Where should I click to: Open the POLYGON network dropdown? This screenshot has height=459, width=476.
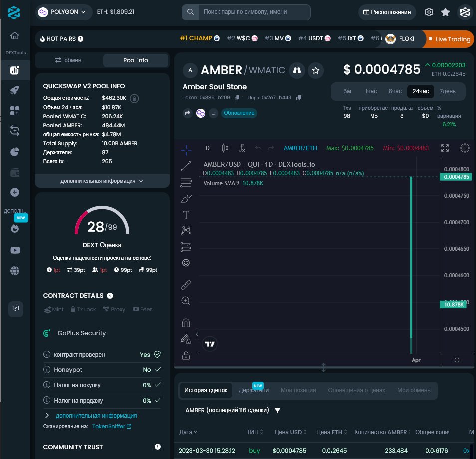(x=64, y=12)
